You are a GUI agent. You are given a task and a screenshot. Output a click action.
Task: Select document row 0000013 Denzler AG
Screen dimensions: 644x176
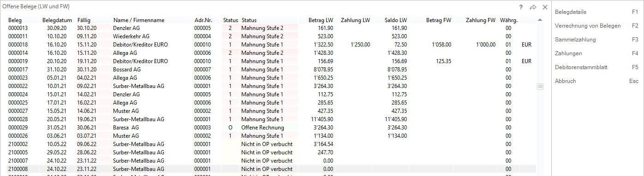(x=271, y=28)
